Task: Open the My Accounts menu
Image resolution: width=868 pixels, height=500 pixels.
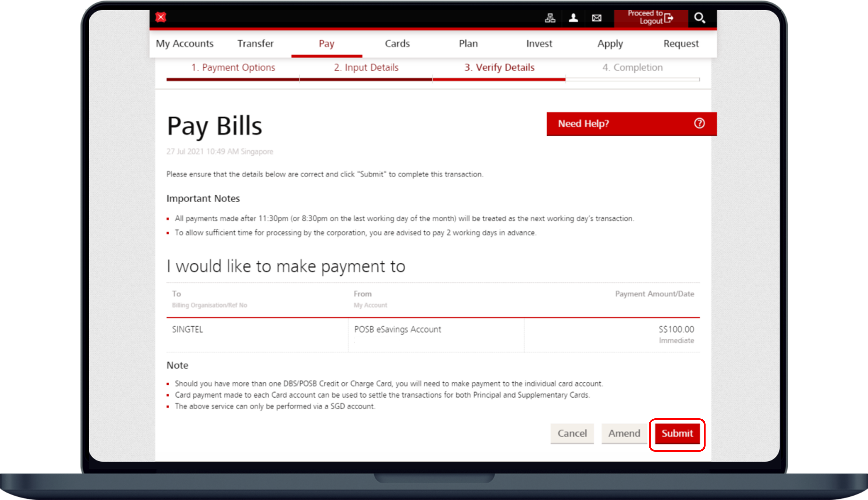Action: click(x=185, y=44)
